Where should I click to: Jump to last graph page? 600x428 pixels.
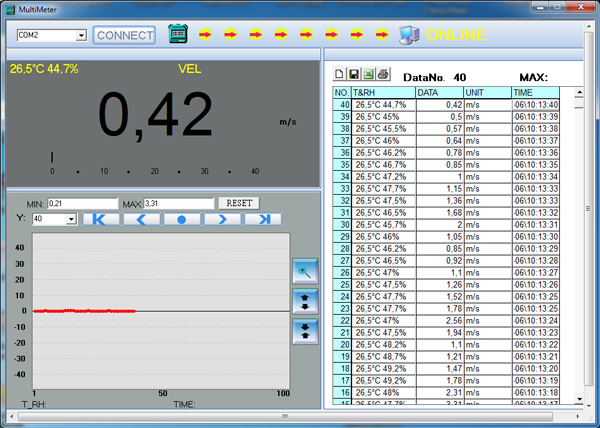click(x=263, y=219)
